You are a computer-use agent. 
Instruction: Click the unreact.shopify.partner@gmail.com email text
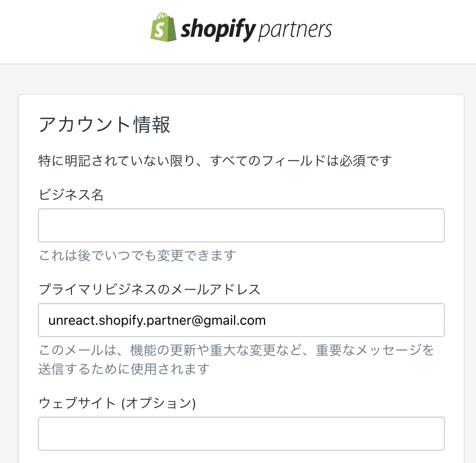click(157, 321)
